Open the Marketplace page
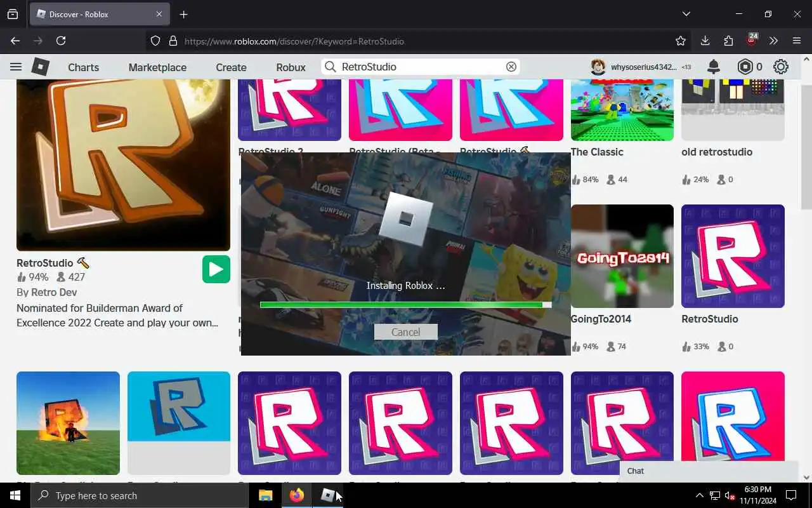This screenshot has width=812, height=508. (157, 67)
